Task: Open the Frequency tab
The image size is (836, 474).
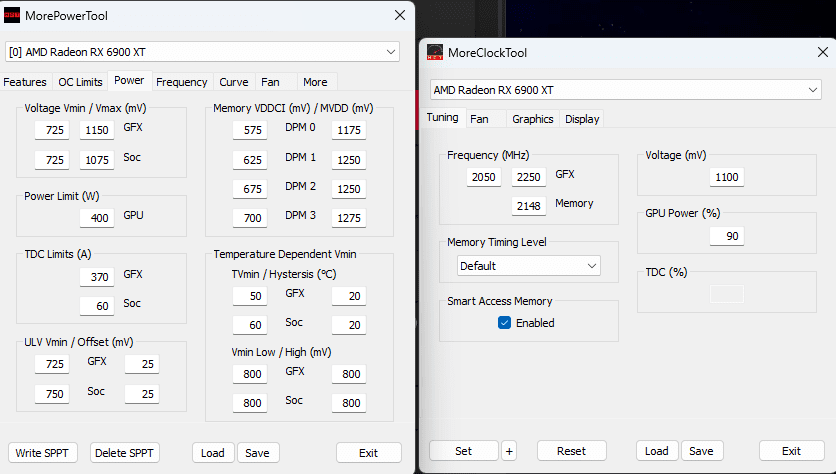Action: (182, 82)
